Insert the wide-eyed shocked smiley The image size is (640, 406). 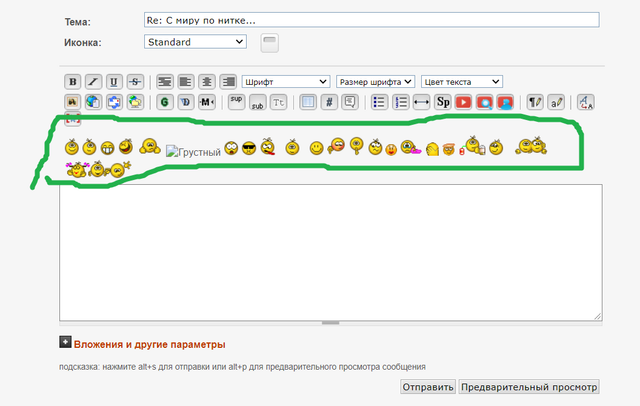coord(231,148)
